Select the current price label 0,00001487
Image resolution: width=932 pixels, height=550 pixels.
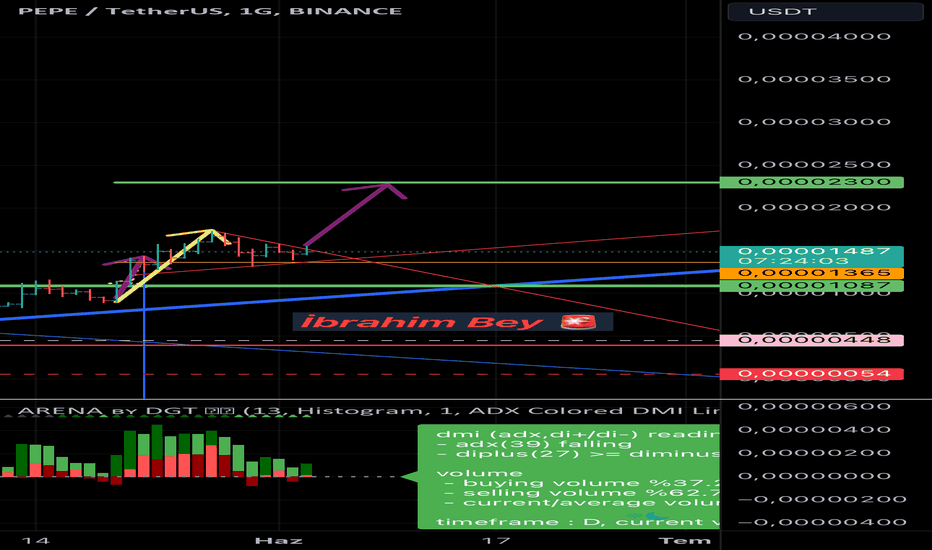pos(817,252)
